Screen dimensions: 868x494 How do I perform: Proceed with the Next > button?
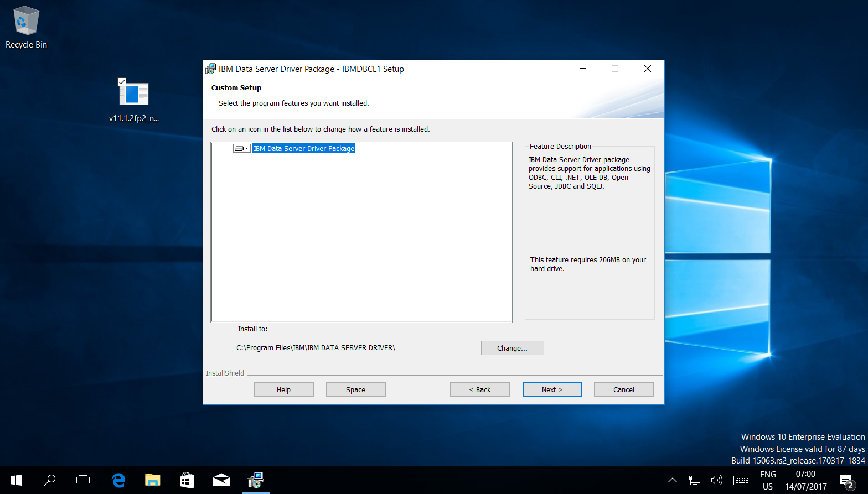coord(552,389)
